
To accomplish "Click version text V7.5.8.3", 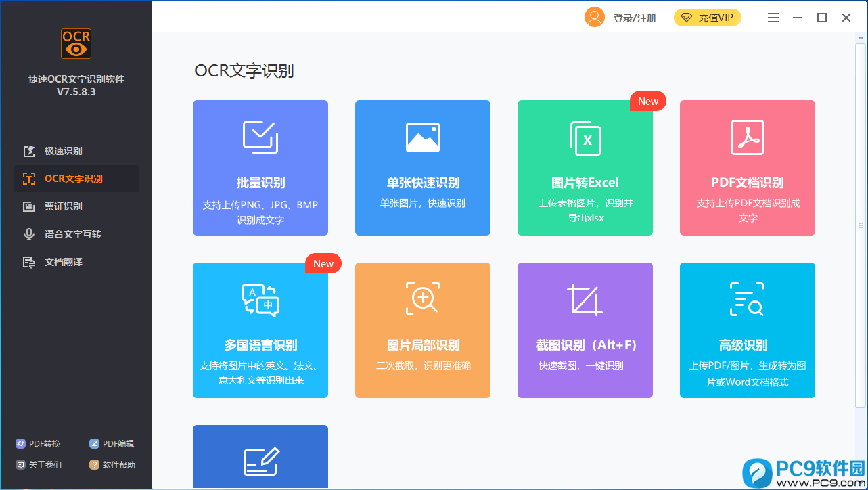I will [76, 92].
